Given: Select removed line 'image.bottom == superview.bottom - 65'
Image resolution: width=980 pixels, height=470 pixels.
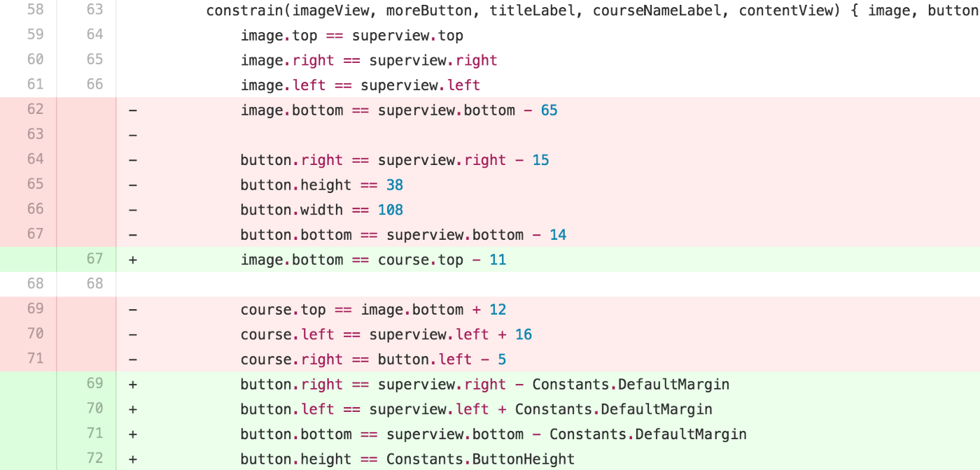Looking at the screenshot, I should coord(399,110).
